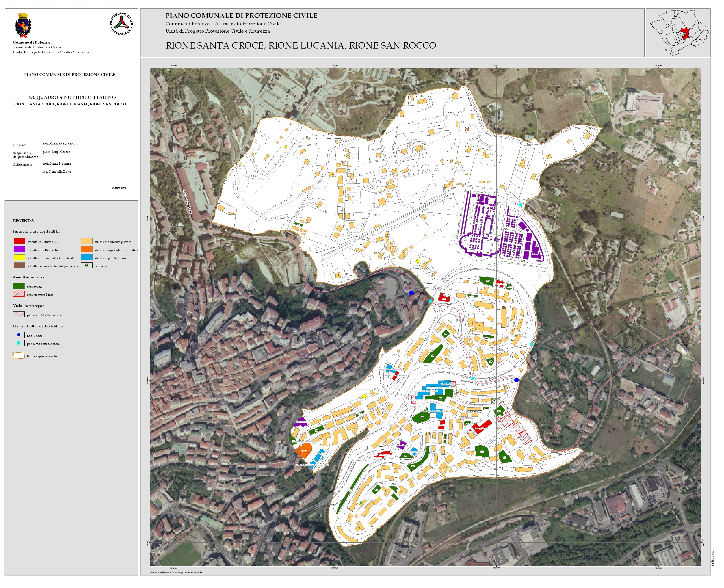Click the brown servizi tecnologici a rete swatch

click(19, 265)
